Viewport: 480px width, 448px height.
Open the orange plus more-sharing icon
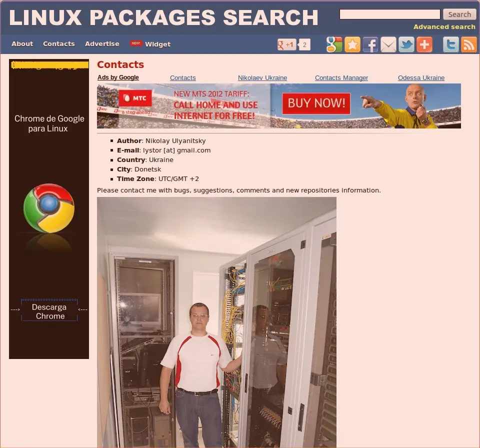[424, 44]
